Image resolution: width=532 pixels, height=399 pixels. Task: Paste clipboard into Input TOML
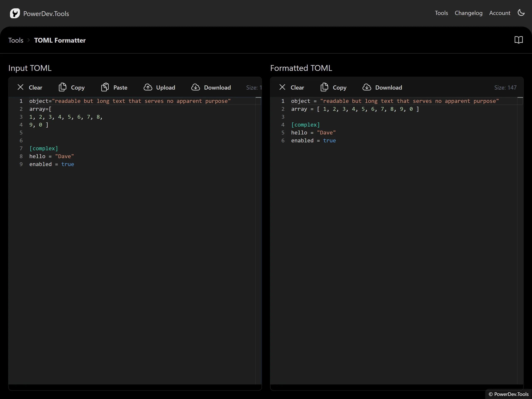click(x=114, y=87)
